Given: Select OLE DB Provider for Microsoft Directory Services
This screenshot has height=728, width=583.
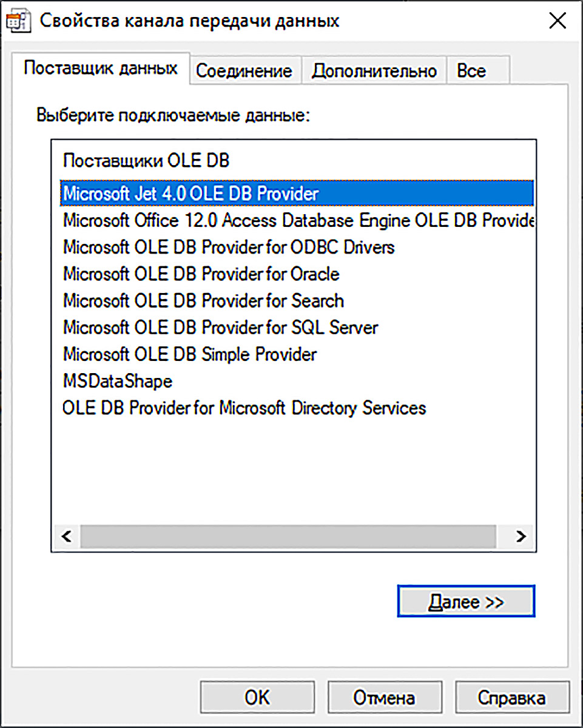Looking at the screenshot, I should pos(244,408).
